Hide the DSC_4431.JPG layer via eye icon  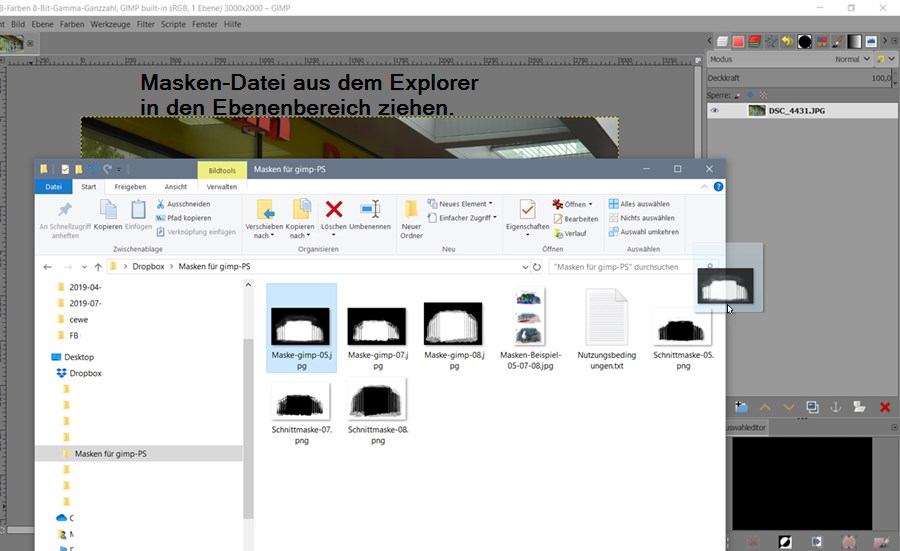(x=715, y=111)
